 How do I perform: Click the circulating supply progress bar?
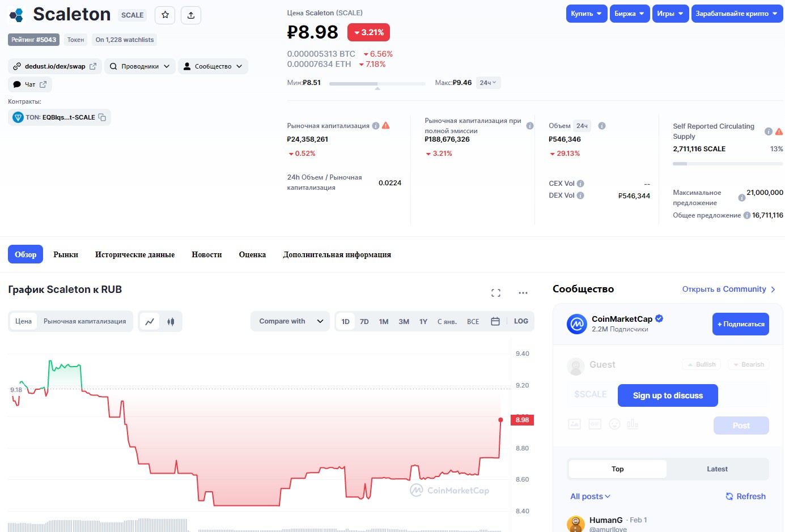point(728,164)
